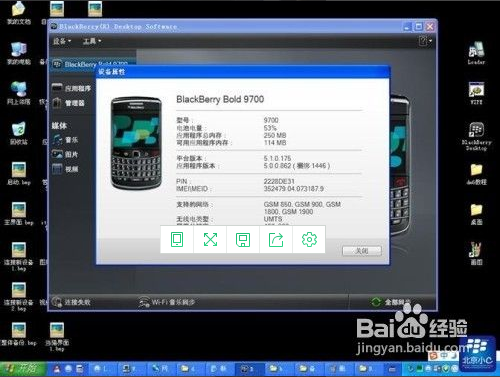The image size is (500, 377).
Task: Open 视频 under the 媒体 section
Action: click(65, 169)
